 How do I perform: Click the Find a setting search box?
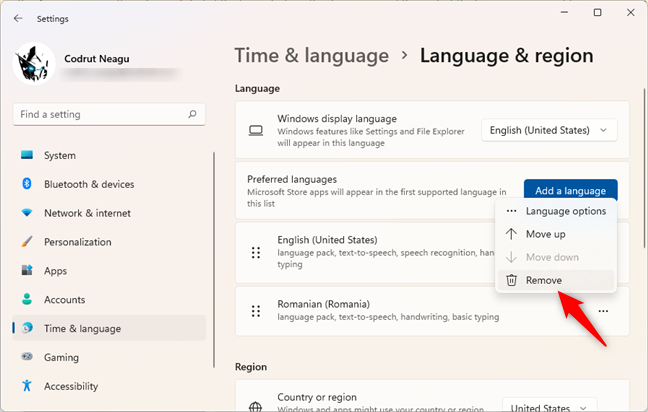coord(109,114)
